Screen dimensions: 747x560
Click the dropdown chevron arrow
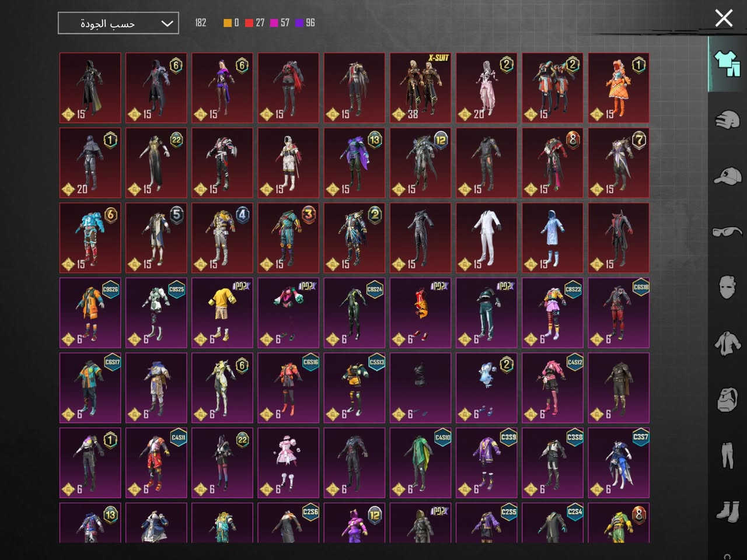point(167,24)
